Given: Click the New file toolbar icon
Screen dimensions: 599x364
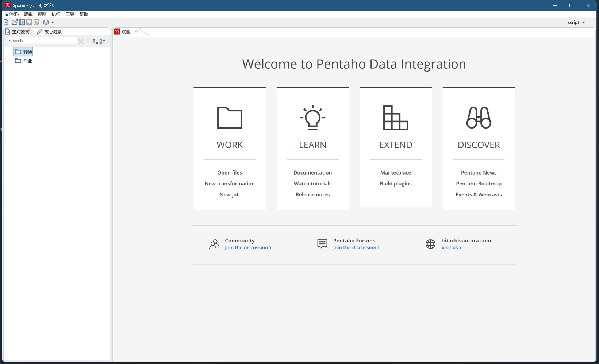Looking at the screenshot, I should pos(6,22).
